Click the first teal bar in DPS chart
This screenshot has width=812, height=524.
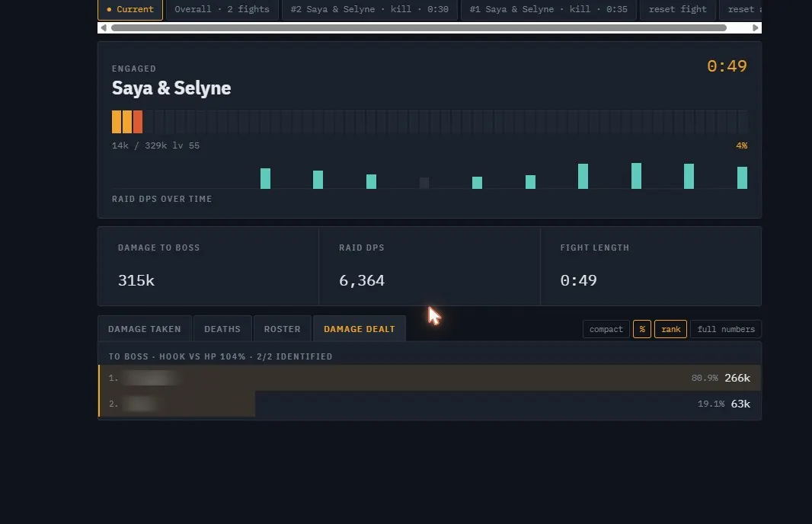pyautogui.click(x=265, y=179)
